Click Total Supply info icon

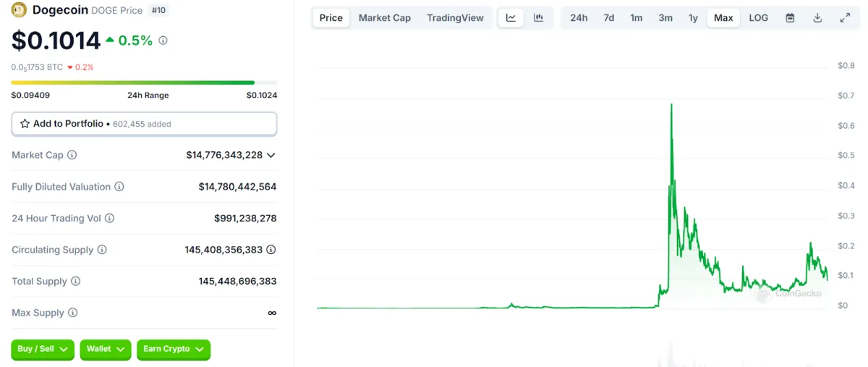pyautogui.click(x=75, y=282)
